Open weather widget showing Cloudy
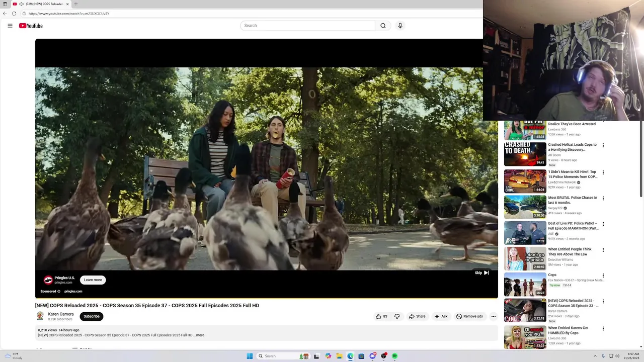The height and width of the screenshot is (362, 644). [13, 356]
